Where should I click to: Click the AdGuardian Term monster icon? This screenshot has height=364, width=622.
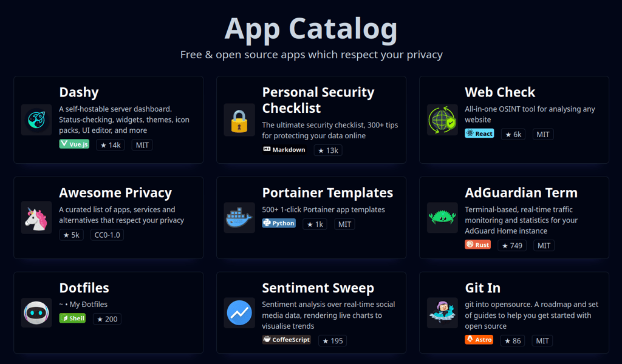[442, 217]
